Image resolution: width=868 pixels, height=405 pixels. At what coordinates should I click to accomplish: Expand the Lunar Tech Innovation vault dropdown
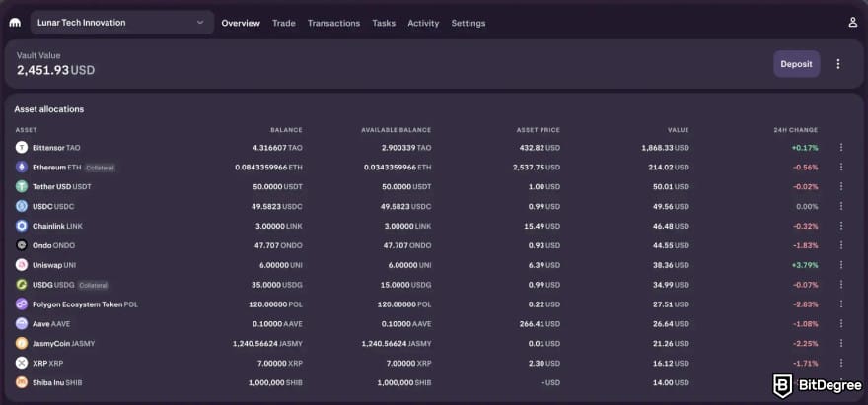point(122,23)
